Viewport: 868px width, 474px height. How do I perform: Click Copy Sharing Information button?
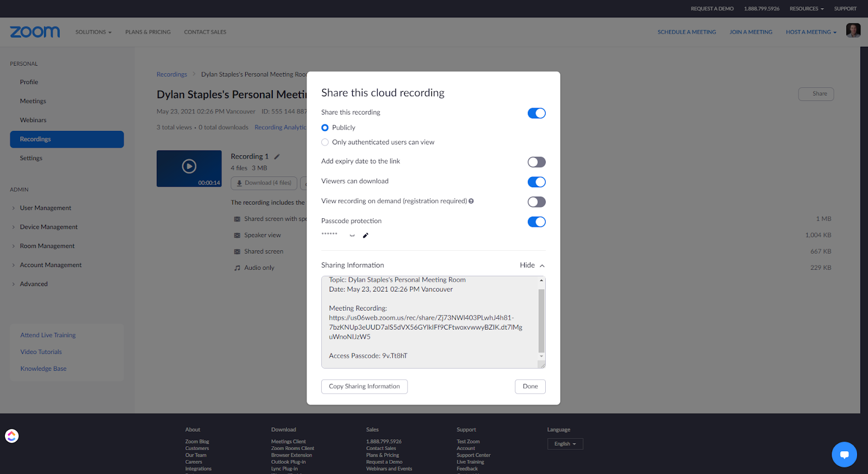point(365,387)
